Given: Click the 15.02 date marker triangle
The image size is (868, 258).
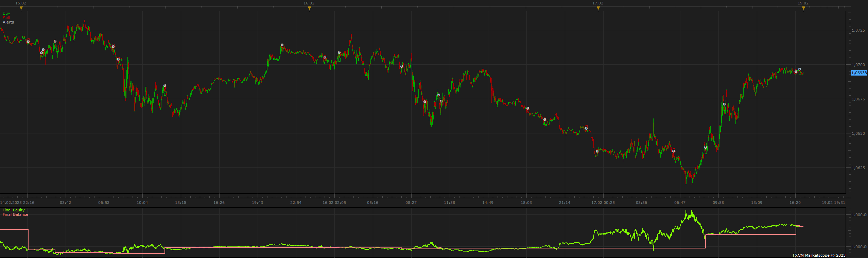Looking at the screenshot, I should (21, 8).
